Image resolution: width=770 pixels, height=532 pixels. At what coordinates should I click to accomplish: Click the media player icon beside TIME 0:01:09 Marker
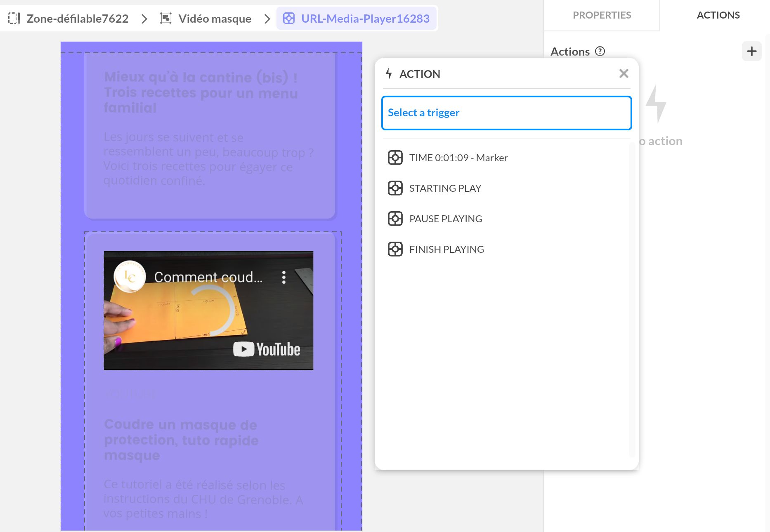(395, 158)
